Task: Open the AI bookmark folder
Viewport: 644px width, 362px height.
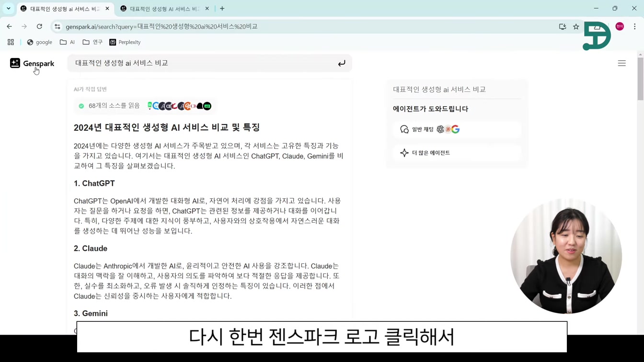Action: 67,42
